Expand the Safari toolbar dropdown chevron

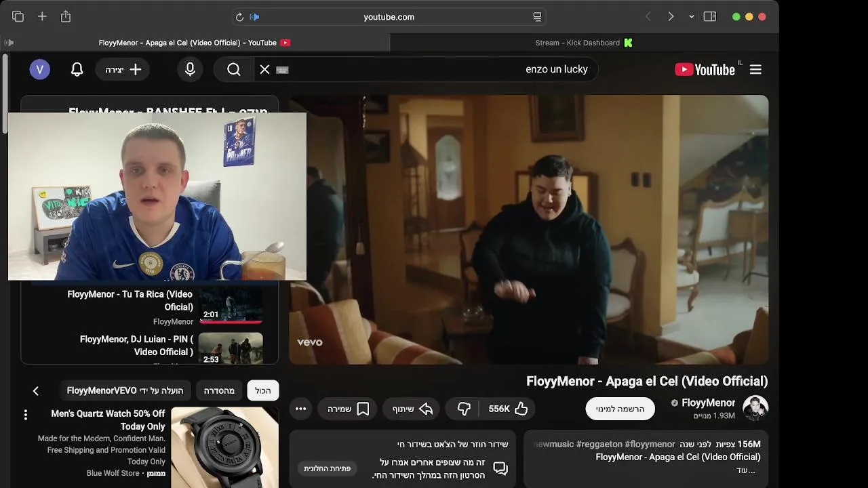pos(691,17)
